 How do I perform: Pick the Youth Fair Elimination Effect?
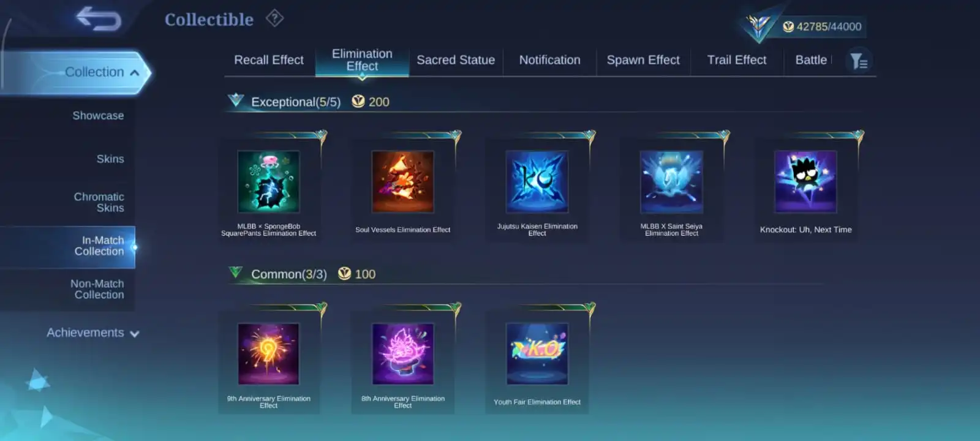point(537,354)
